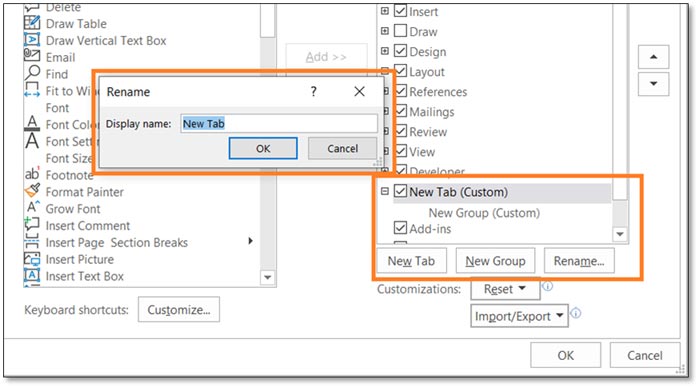Enable the Draw tab checkbox
This screenshot has width=699, height=387.
click(400, 31)
